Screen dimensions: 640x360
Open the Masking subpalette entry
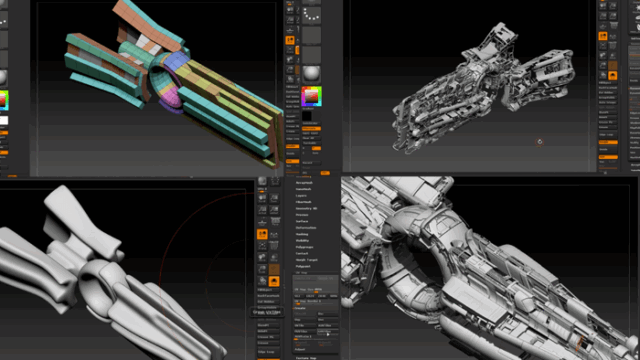302,234
